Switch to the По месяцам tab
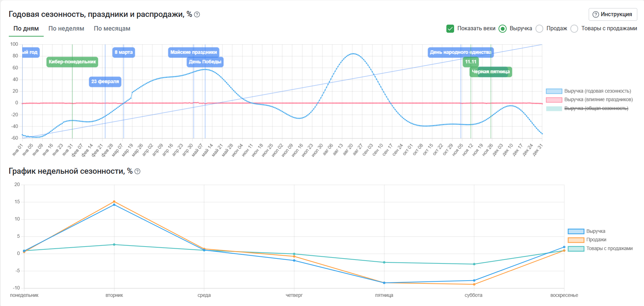 tap(112, 28)
